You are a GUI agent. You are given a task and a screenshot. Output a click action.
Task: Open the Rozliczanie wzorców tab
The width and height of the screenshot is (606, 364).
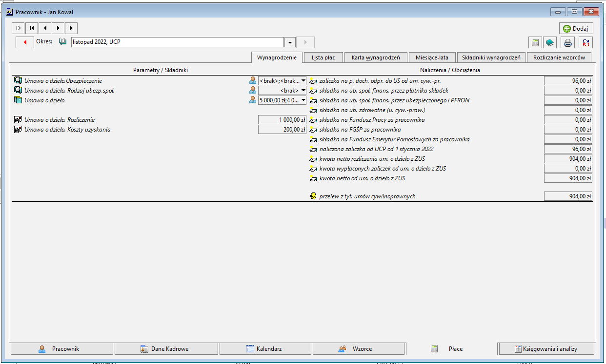pyautogui.click(x=559, y=57)
